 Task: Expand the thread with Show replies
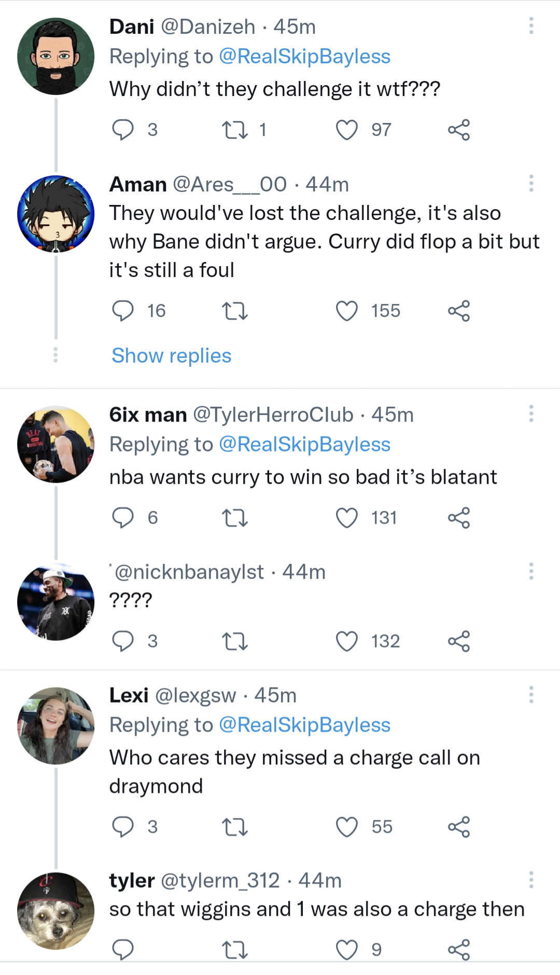pyautogui.click(x=171, y=356)
